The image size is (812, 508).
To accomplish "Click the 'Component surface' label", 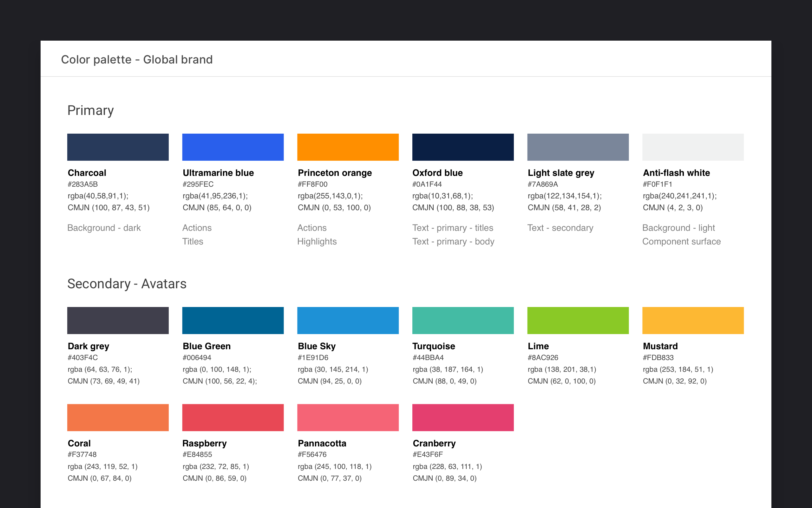I will [682, 242].
